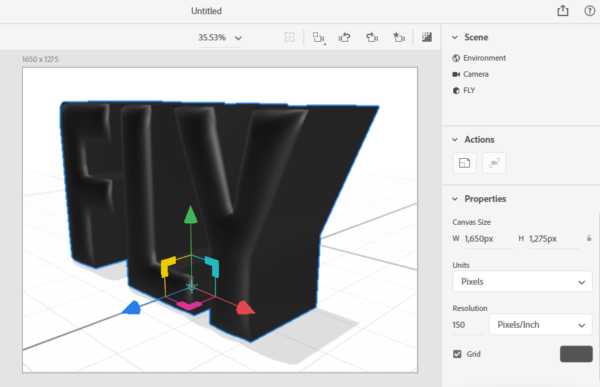
Task: Click the grayed-out camera frame action button
Action: click(494, 163)
